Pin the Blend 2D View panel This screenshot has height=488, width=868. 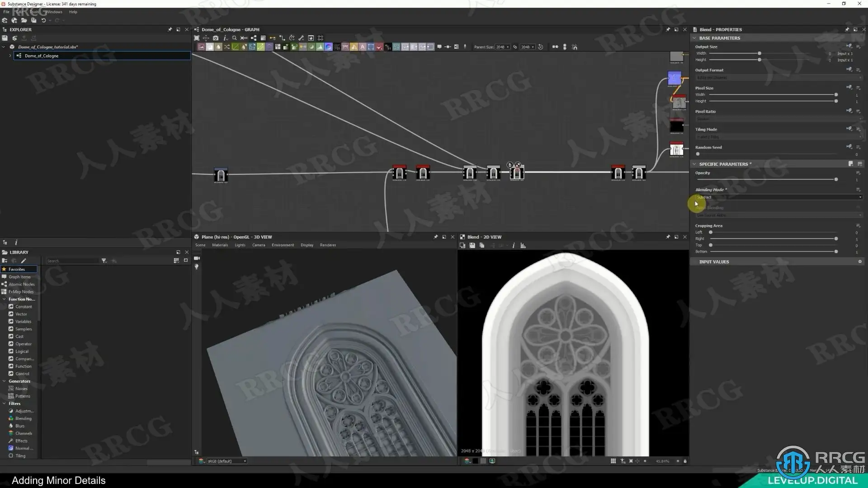click(668, 237)
